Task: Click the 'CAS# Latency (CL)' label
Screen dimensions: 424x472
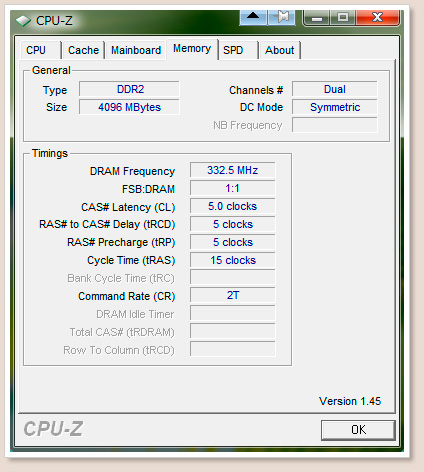Action: pos(128,207)
